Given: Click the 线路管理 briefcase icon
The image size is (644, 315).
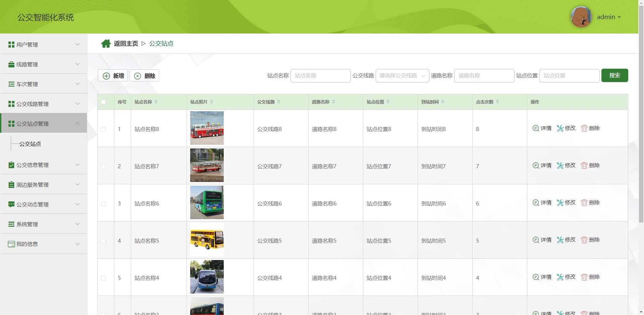Looking at the screenshot, I should (x=11, y=64).
